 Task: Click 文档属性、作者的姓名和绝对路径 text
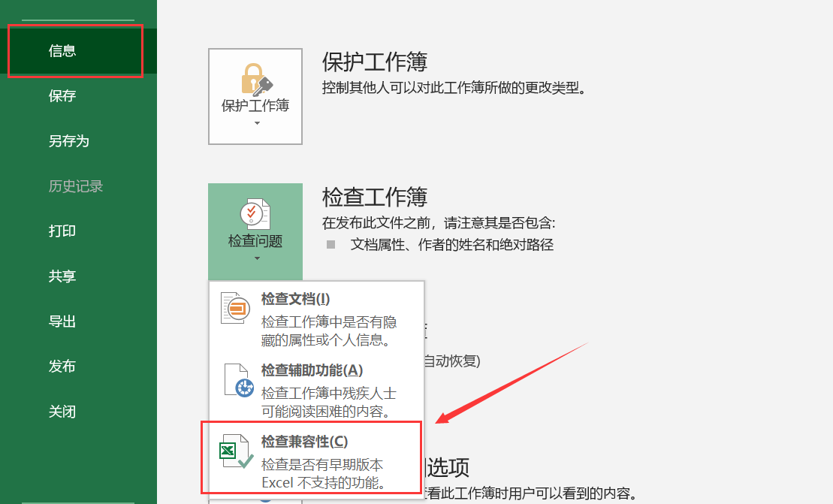coord(452,245)
